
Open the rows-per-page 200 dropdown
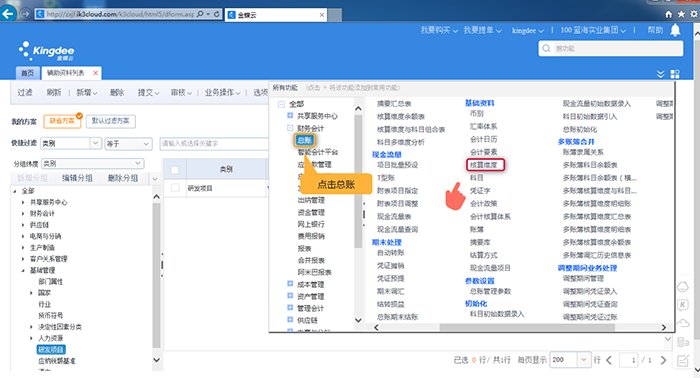pos(583,360)
